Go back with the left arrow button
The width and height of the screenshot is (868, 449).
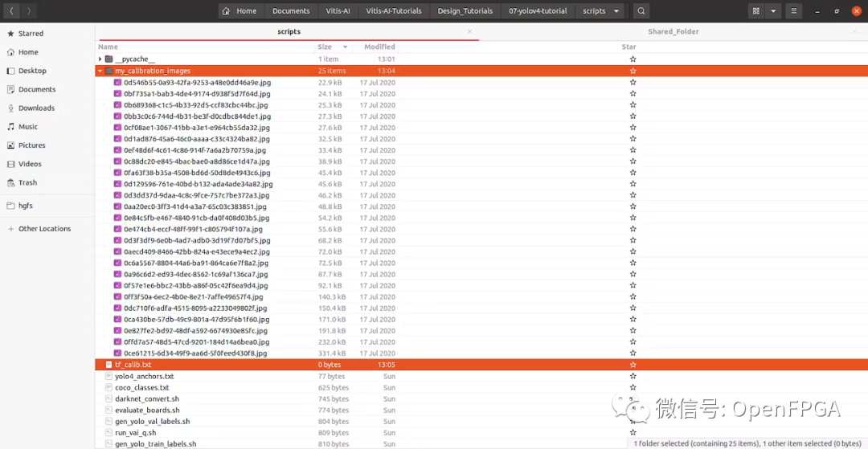click(12, 11)
